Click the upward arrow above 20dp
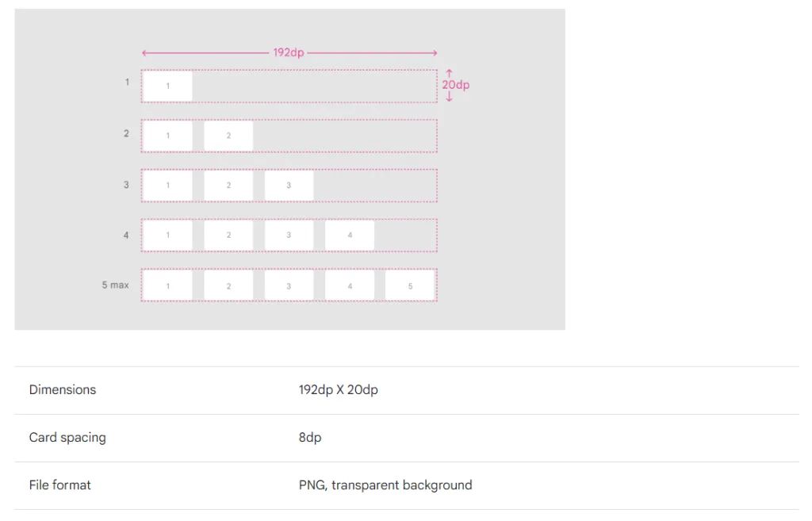 pyautogui.click(x=449, y=74)
